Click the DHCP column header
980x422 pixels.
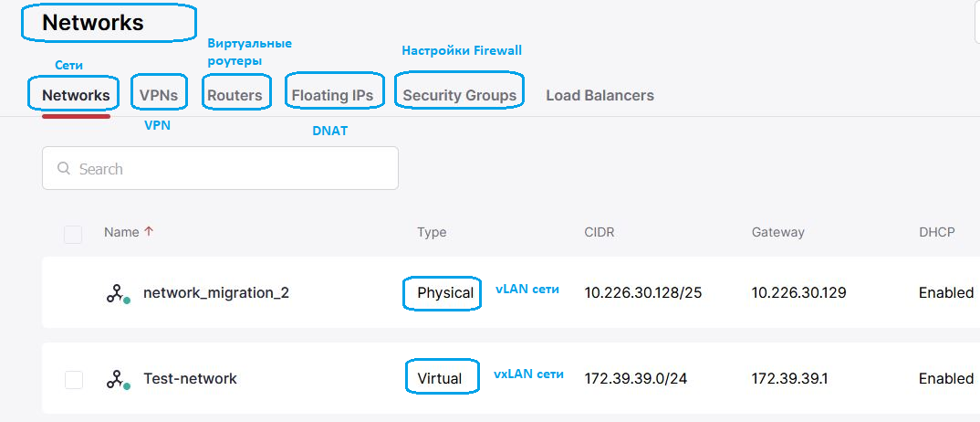click(936, 232)
